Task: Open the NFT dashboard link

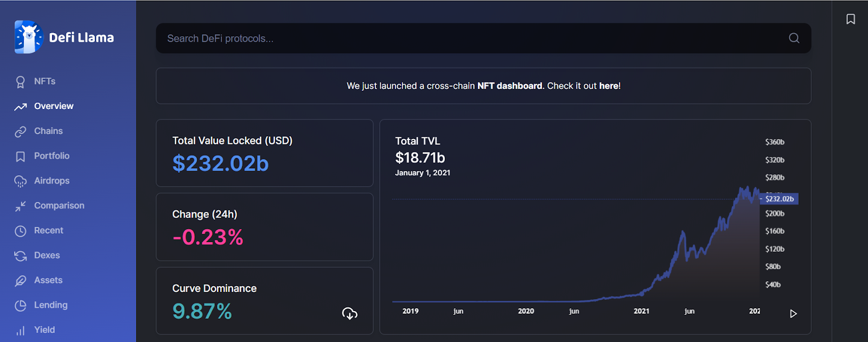Action: coord(510,86)
